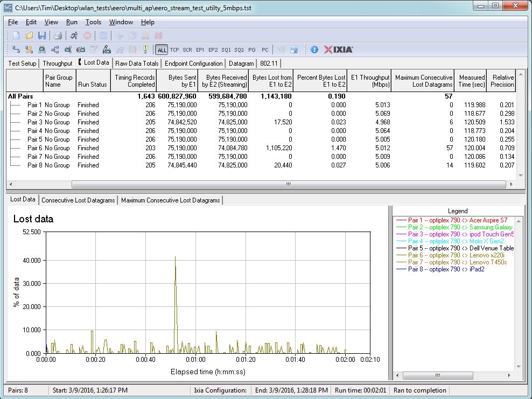Click the IXIA logo
This screenshot has width=532, height=399.
click(x=339, y=50)
